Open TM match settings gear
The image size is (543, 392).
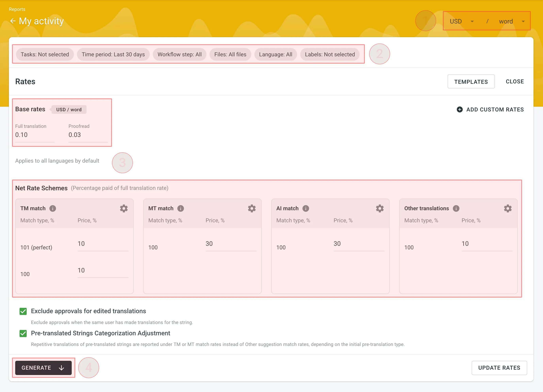[x=124, y=208]
